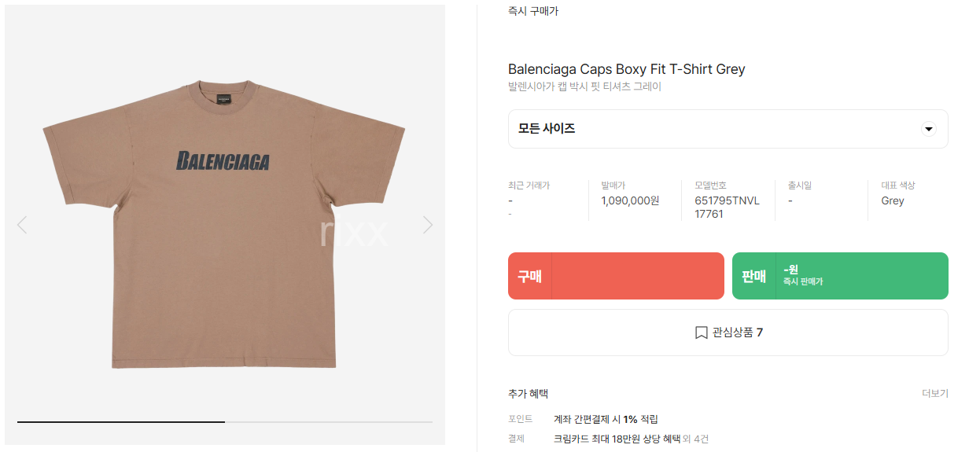Click the model number 651795TNVL17761
This screenshot has height=452, width=980.
(726, 207)
